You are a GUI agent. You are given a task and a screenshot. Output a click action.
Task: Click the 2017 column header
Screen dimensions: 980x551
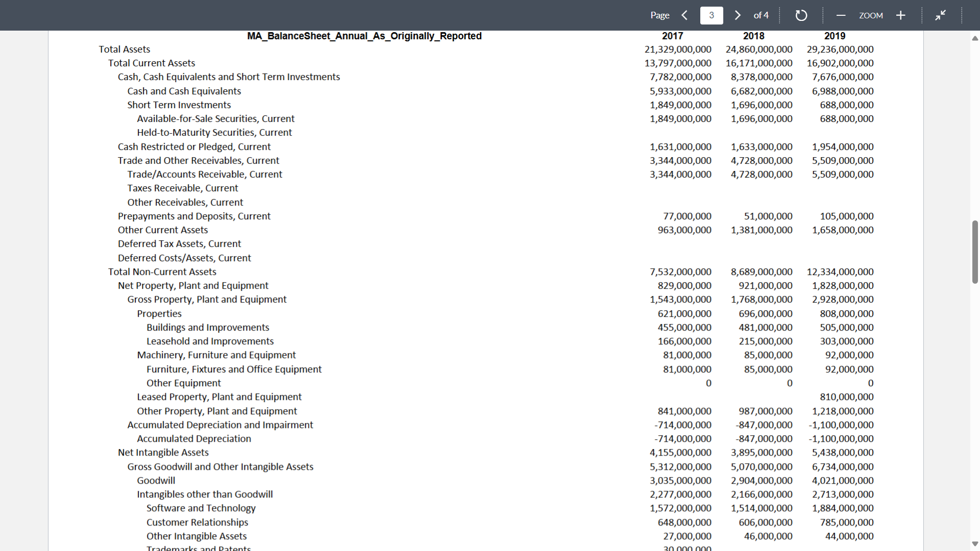672,36
